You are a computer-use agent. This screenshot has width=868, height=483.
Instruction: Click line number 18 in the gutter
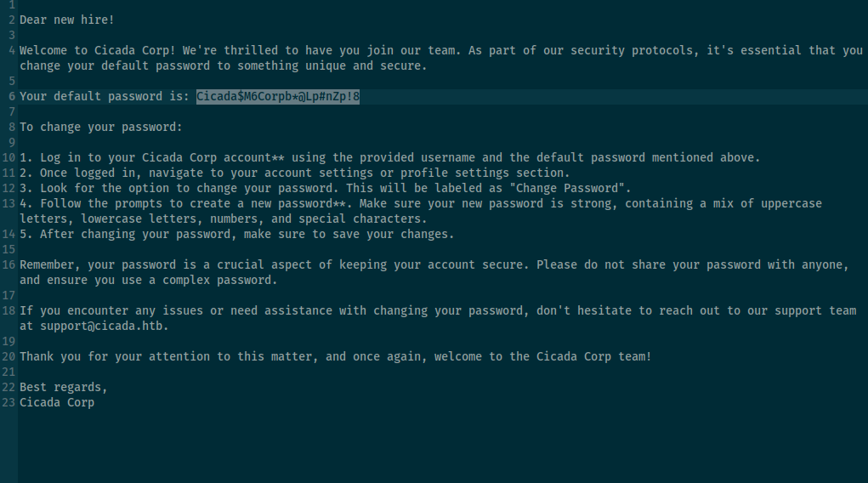click(x=9, y=310)
